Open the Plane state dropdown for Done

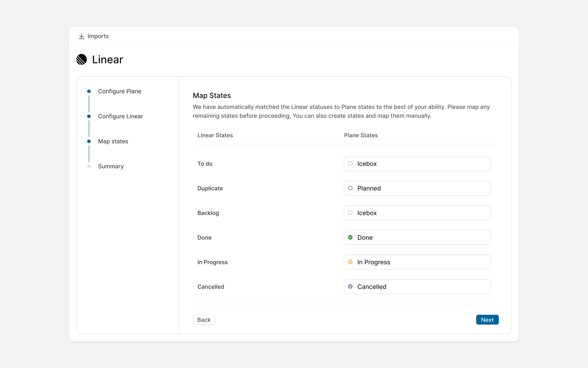tap(417, 237)
